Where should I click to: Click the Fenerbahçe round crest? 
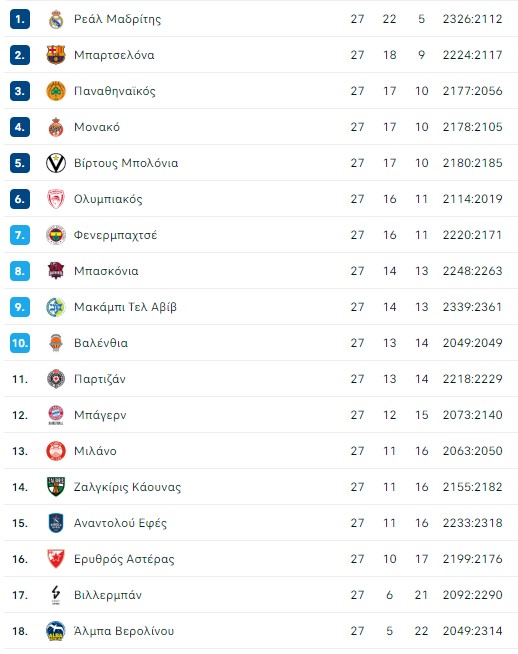(x=56, y=235)
